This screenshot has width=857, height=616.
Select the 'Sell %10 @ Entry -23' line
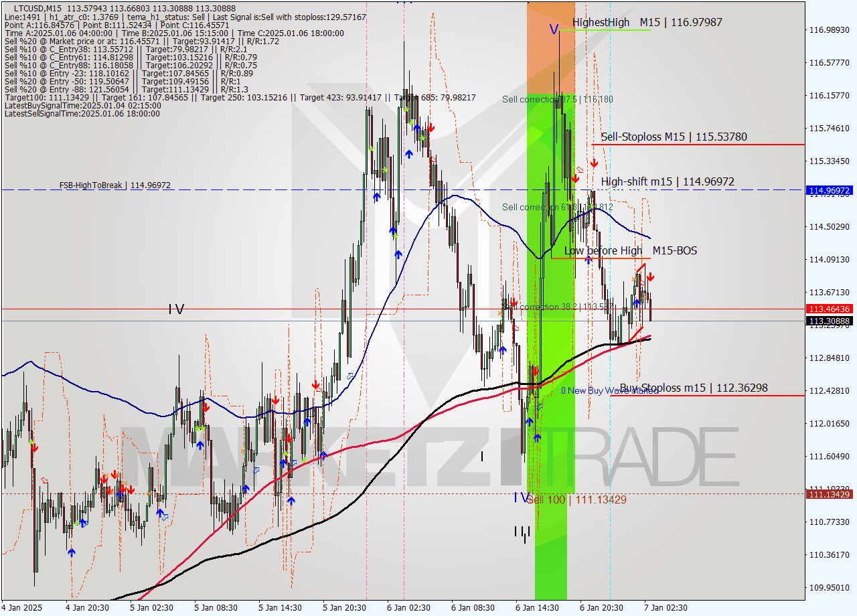[x=129, y=73]
